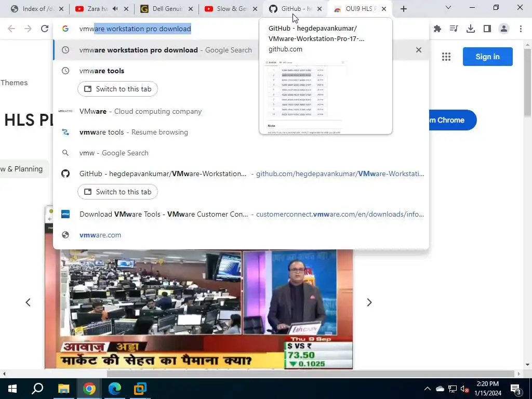The image size is (532, 399).
Task: Open the Google apps grid icon
Action: coord(446,57)
